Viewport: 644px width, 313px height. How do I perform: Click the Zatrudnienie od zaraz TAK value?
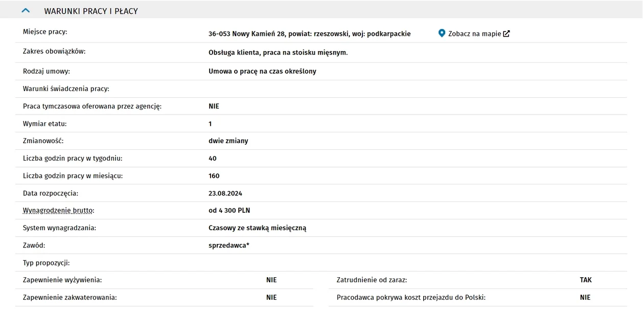coord(586,280)
